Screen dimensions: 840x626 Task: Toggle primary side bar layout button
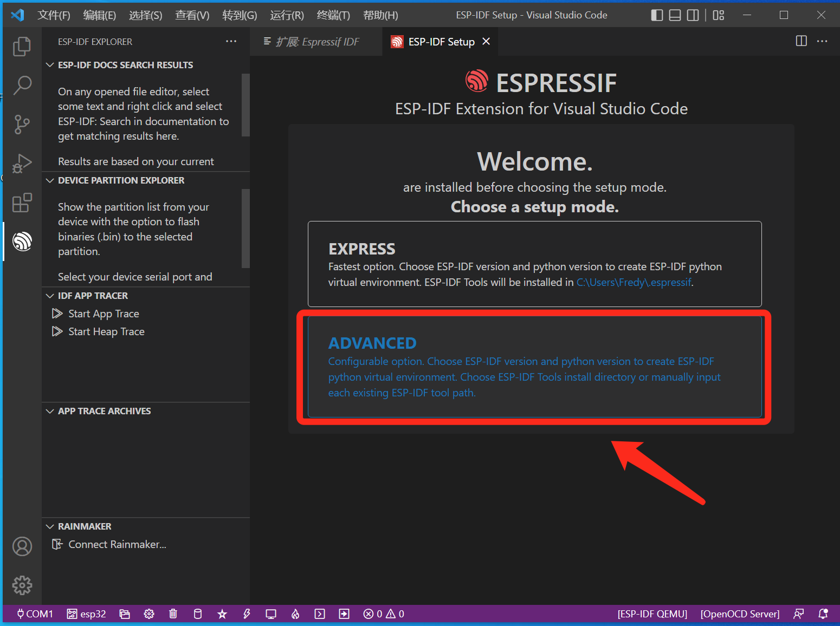coord(657,15)
